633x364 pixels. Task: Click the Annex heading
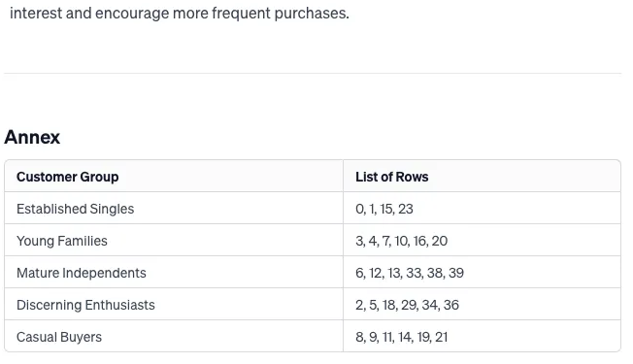[x=32, y=137]
